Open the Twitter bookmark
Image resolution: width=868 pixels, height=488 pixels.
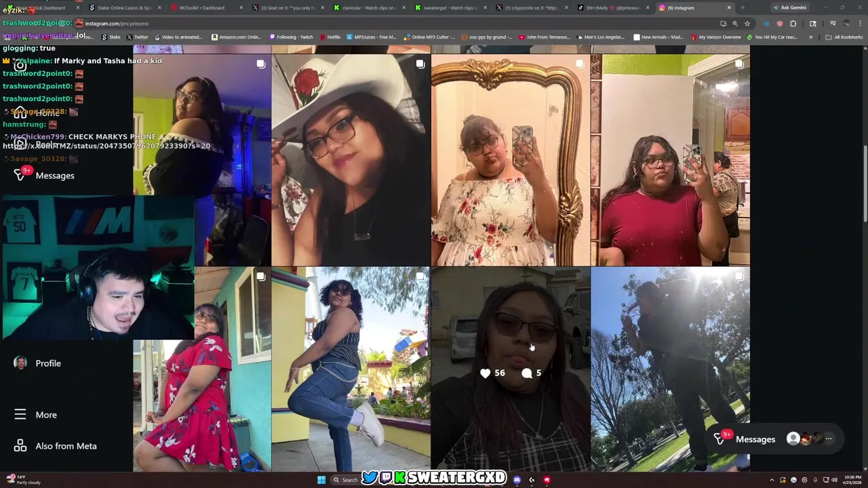click(x=137, y=37)
